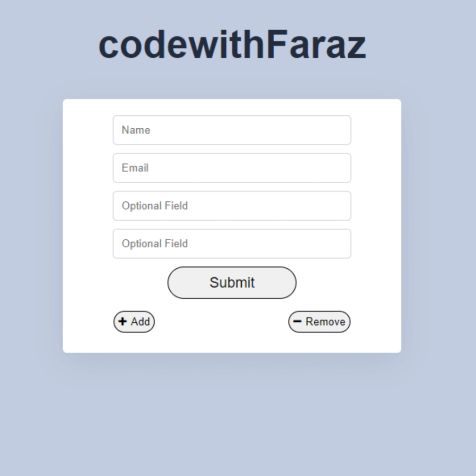The image size is (476, 476).
Task: Submit the form with the large button
Action: tap(232, 283)
